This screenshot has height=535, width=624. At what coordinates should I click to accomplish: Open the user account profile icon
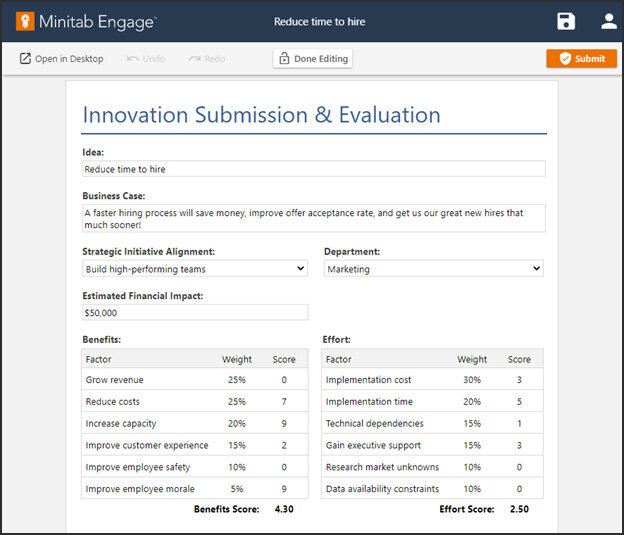608,22
